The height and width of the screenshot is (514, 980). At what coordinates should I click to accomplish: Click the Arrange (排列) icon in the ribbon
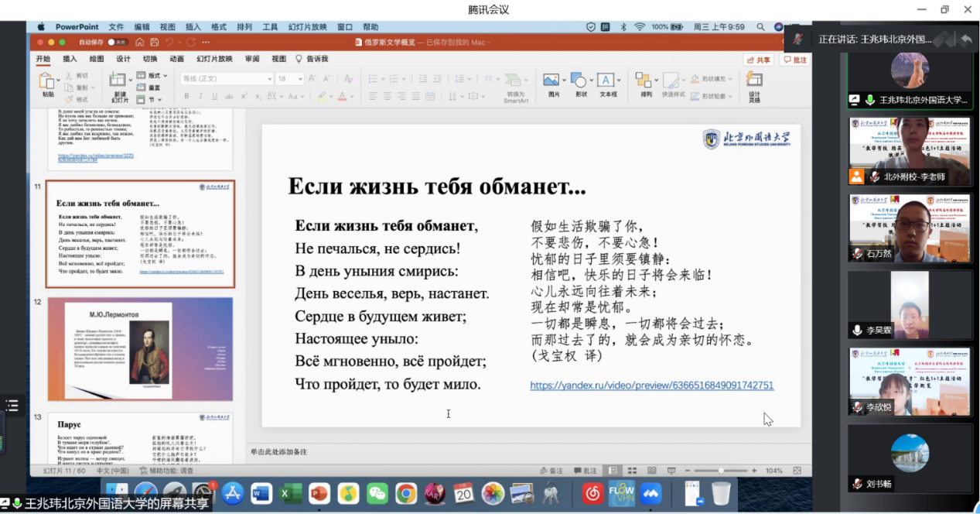[644, 81]
